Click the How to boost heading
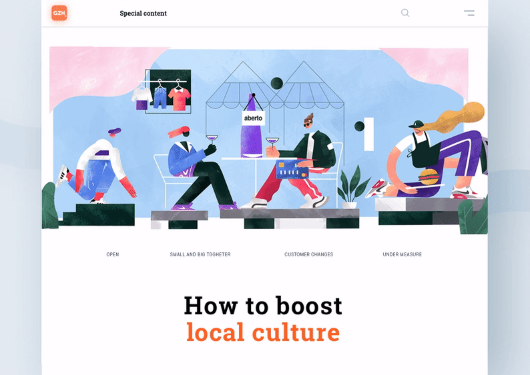 (263, 306)
